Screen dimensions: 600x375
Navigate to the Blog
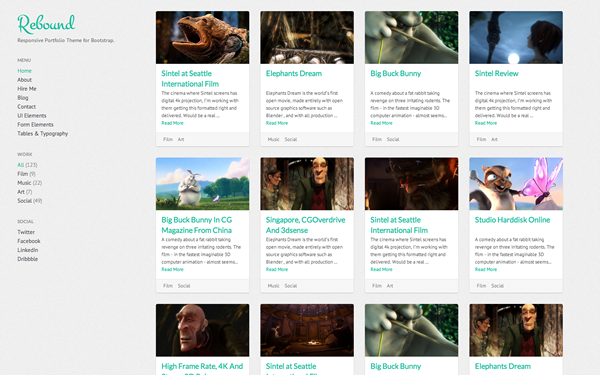tap(23, 98)
